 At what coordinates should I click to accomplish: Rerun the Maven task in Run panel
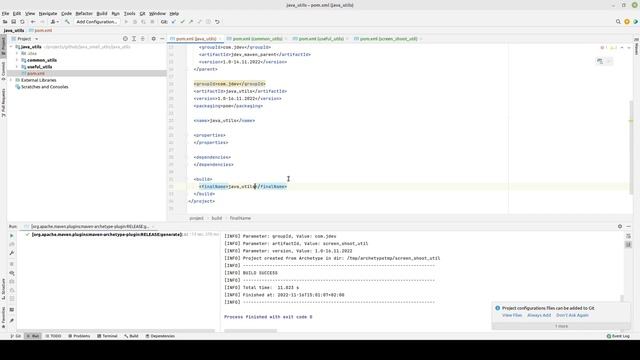click(11, 236)
